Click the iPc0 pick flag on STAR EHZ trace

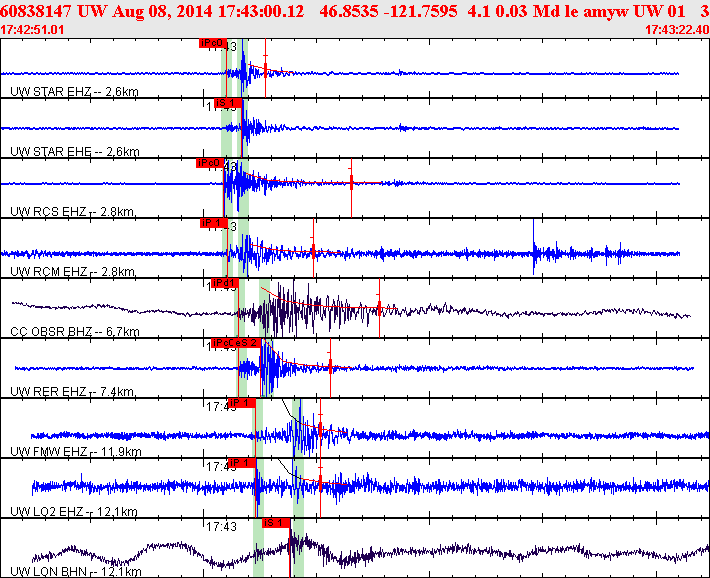coord(213,43)
